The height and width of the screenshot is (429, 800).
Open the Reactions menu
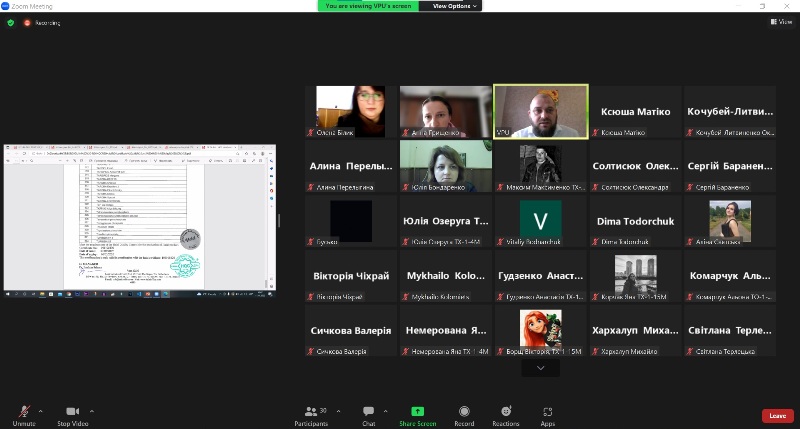click(x=506, y=416)
